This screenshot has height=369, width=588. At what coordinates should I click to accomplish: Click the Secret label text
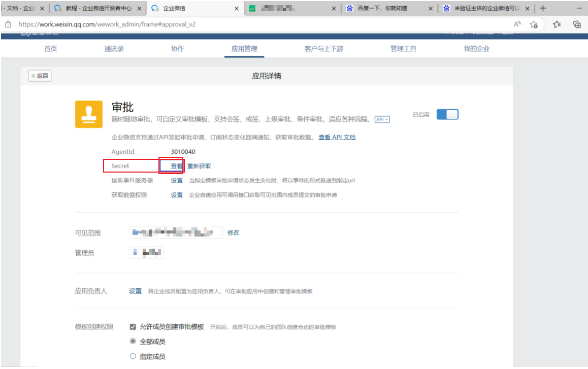(120, 166)
